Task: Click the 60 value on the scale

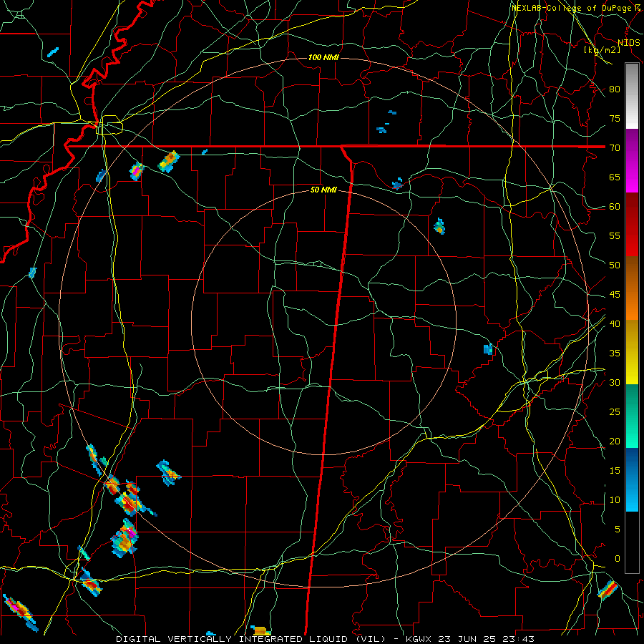Action: [x=615, y=207]
